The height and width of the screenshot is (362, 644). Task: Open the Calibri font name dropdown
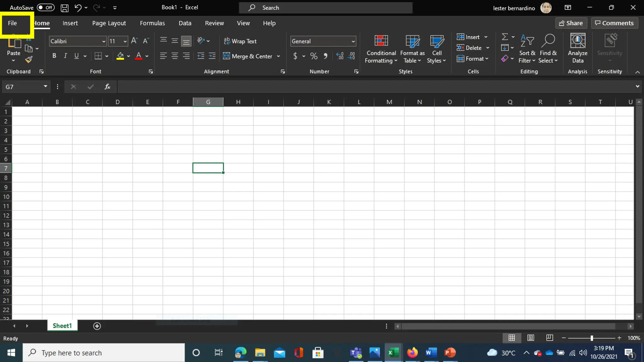pos(103,41)
